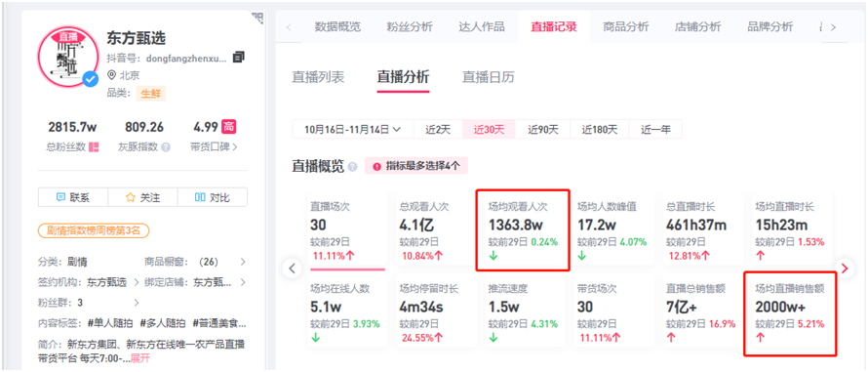The width and height of the screenshot is (868, 372).
Task: Select the 场均直播销售额 metric card
Action: click(790, 313)
